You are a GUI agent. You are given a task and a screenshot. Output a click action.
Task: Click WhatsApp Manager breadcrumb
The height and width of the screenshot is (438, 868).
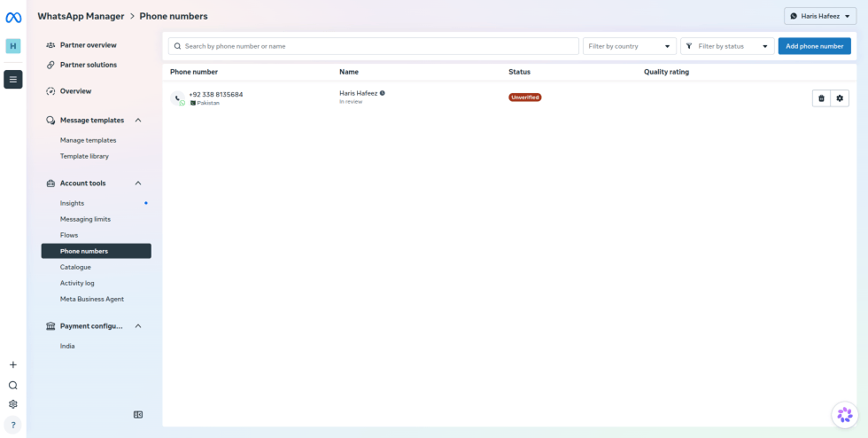click(81, 16)
